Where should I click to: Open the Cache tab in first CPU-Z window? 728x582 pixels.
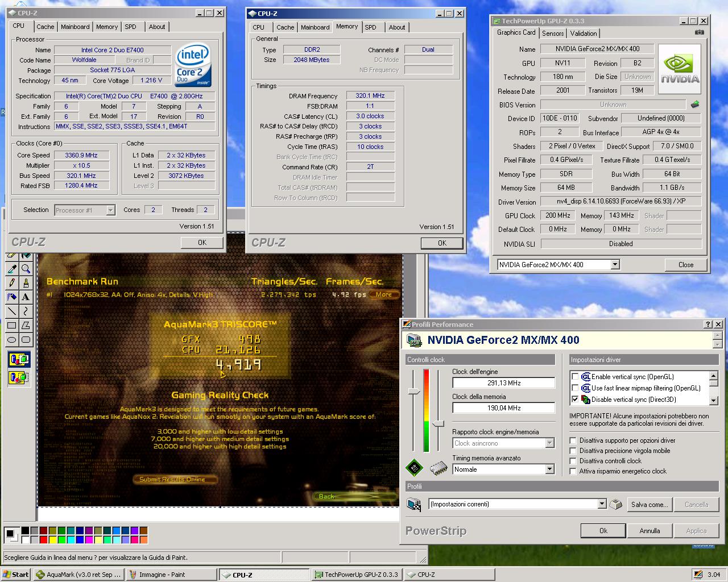[45, 27]
